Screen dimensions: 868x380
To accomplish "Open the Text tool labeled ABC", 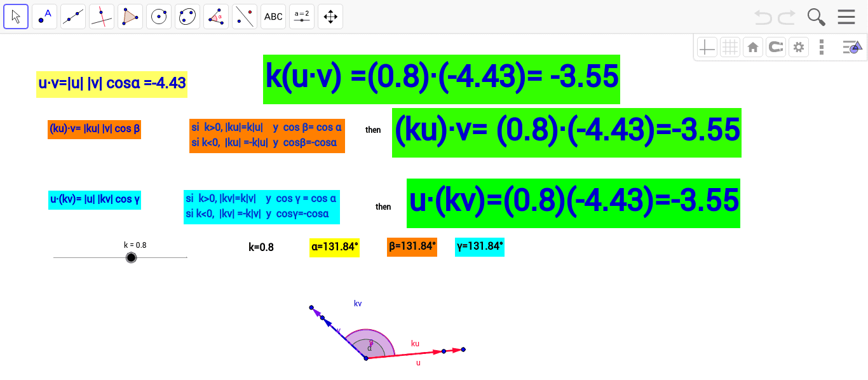I will click(273, 16).
